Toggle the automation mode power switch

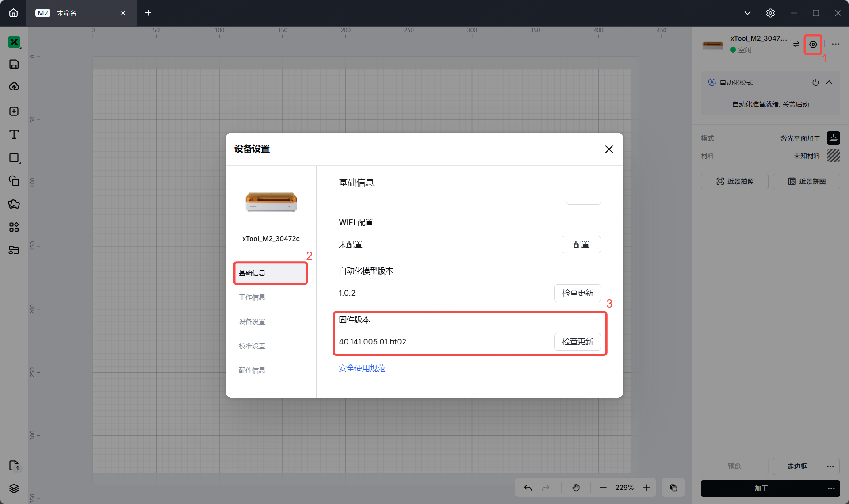(x=816, y=82)
